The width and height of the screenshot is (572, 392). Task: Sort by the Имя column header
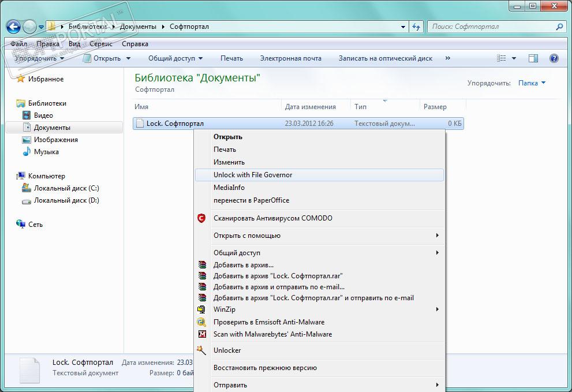[141, 107]
